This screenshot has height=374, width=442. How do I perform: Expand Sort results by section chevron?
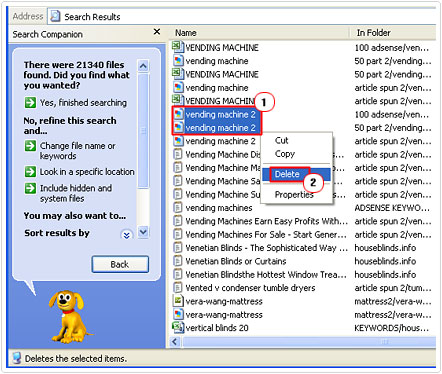pyautogui.click(x=126, y=235)
